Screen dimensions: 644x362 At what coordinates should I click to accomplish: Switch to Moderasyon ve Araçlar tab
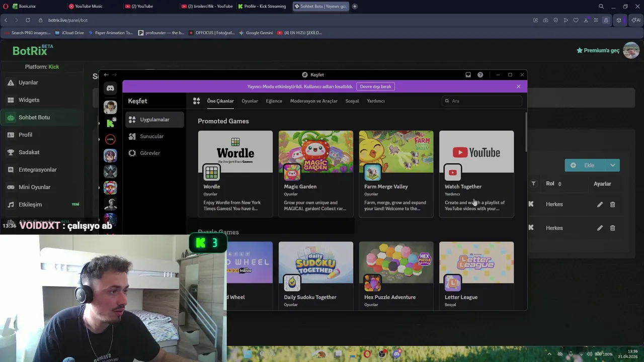[314, 101]
